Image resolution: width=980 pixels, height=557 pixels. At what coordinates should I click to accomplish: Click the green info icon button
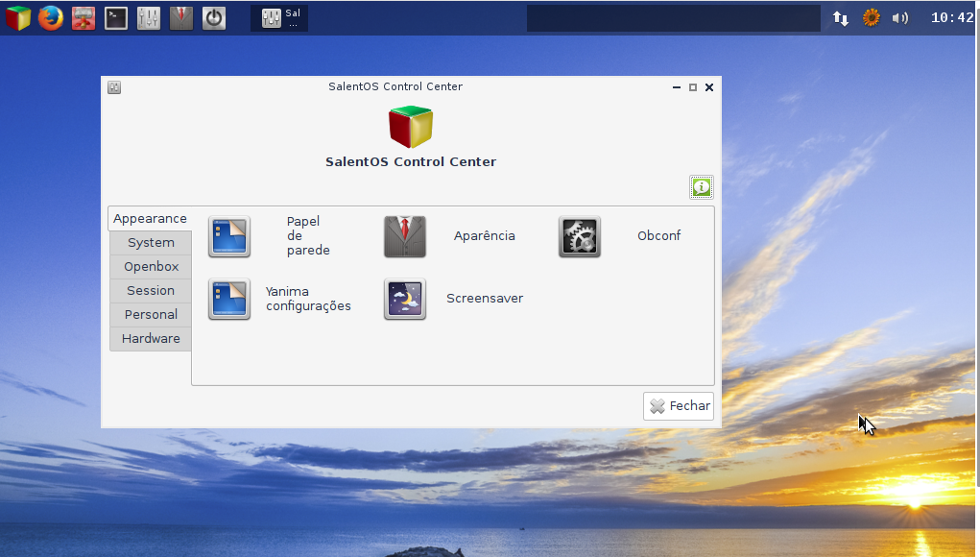[x=702, y=187]
